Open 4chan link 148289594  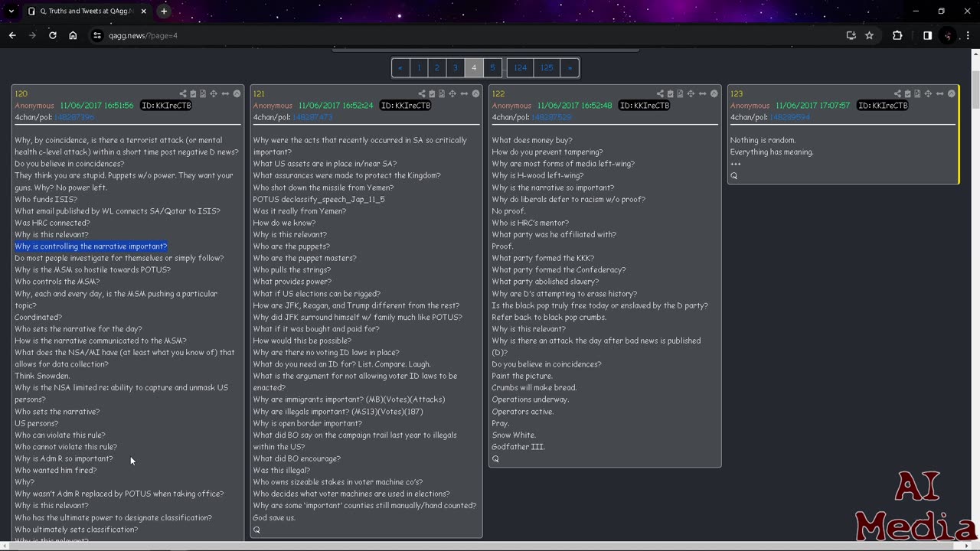[x=790, y=117]
